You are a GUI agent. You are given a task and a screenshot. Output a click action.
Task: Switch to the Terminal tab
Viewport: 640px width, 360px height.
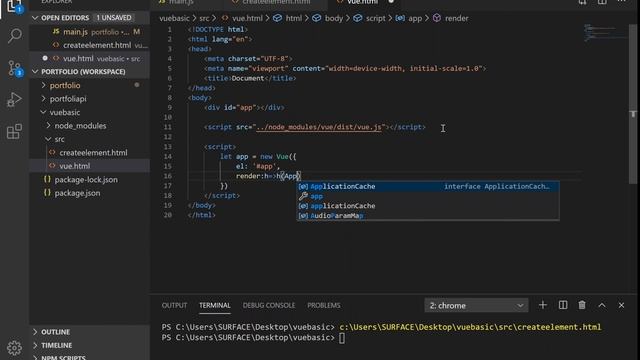click(x=215, y=305)
